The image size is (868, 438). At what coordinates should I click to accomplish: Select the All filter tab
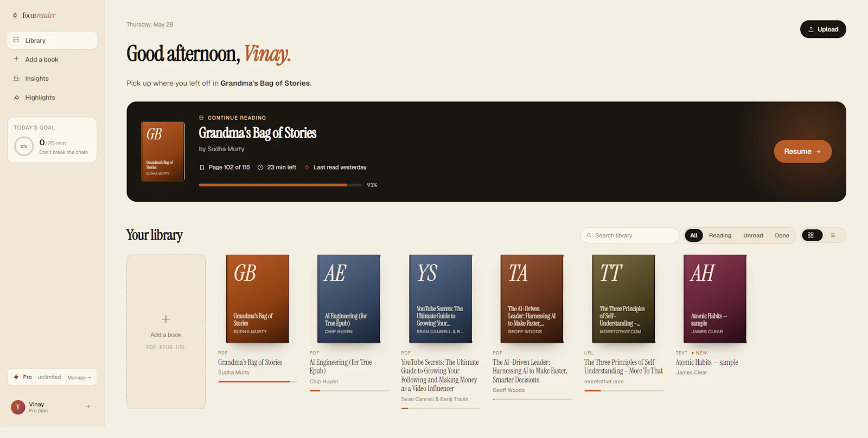[694, 235]
